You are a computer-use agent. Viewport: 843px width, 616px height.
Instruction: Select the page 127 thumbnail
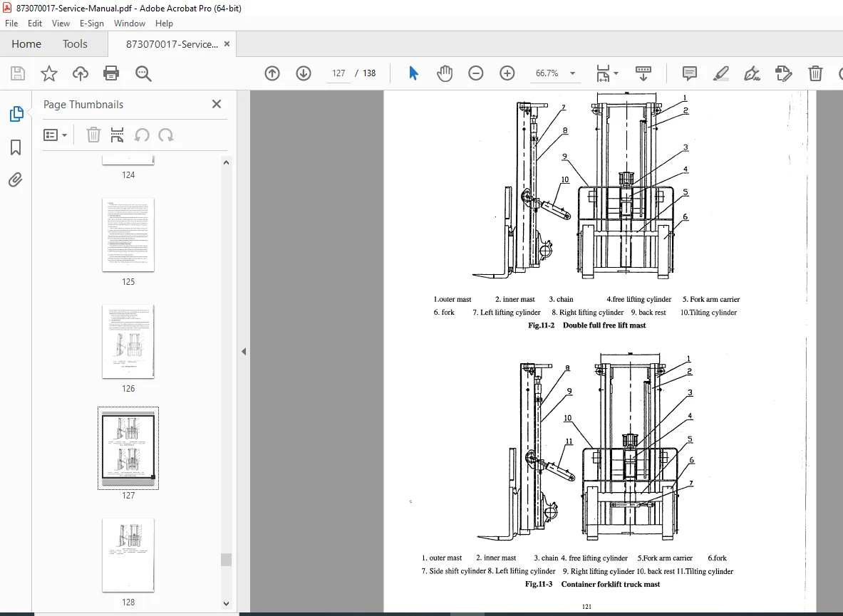[128, 447]
